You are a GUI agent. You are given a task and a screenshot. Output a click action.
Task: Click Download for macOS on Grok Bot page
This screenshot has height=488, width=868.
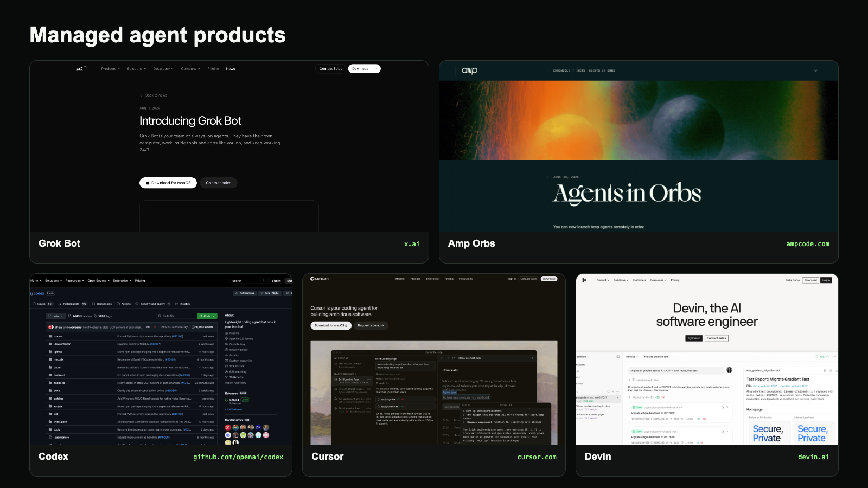pos(168,183)
